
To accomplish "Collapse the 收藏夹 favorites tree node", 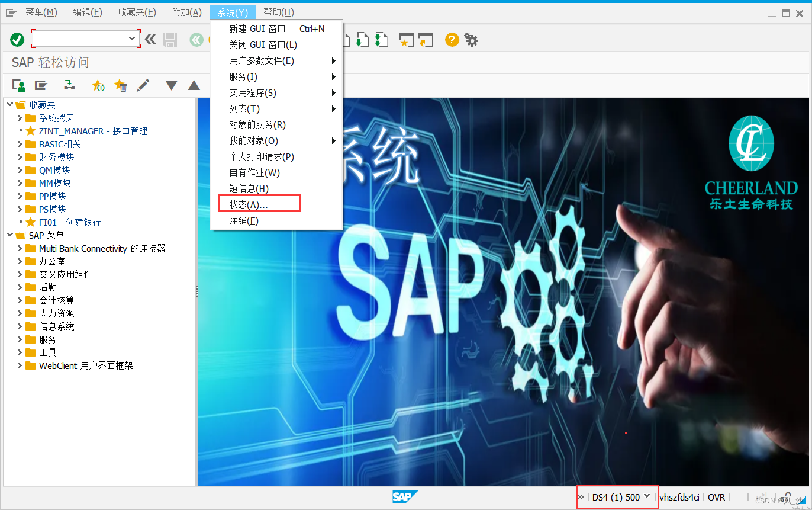I will pyautogui.click(x=9, y=105).
